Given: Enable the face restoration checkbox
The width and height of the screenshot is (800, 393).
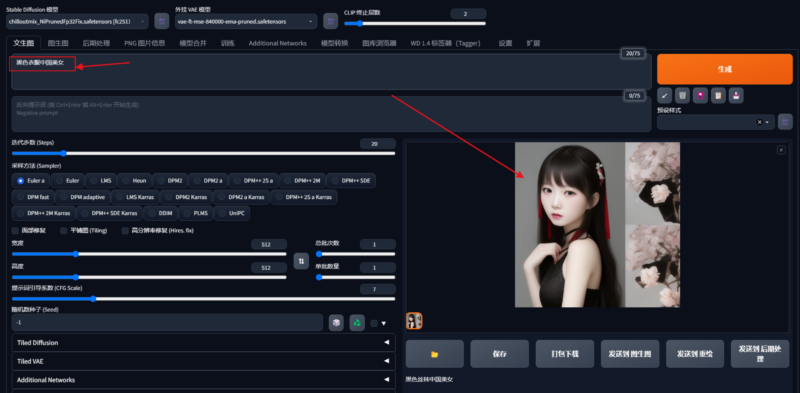Looking at the screenshot, I should (15, 231).
